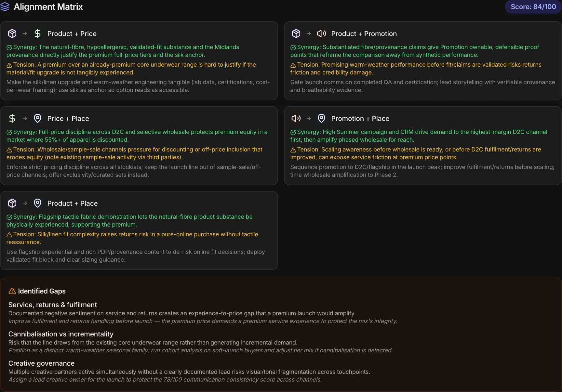
Task: Click the arrow icon in Promotion + Place header
Action: [x=309, y=118]
